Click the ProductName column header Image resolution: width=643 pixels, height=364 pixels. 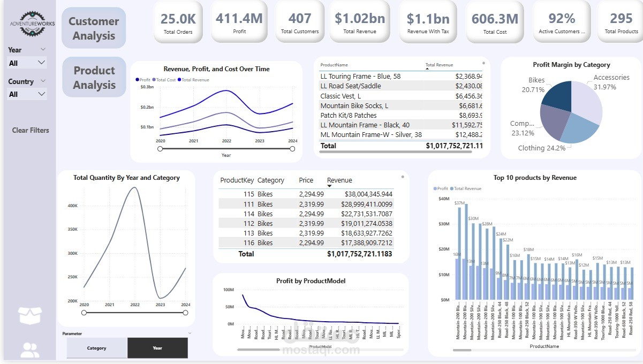click(334, 65)
